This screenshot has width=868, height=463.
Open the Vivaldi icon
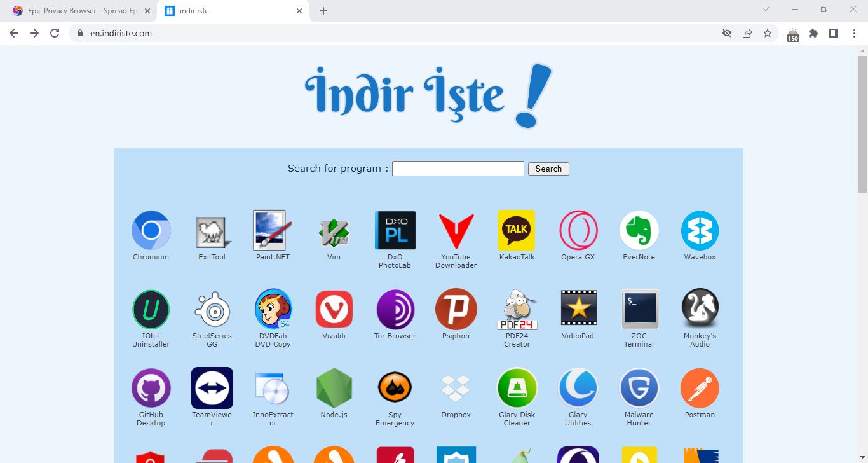click(334, 309)
